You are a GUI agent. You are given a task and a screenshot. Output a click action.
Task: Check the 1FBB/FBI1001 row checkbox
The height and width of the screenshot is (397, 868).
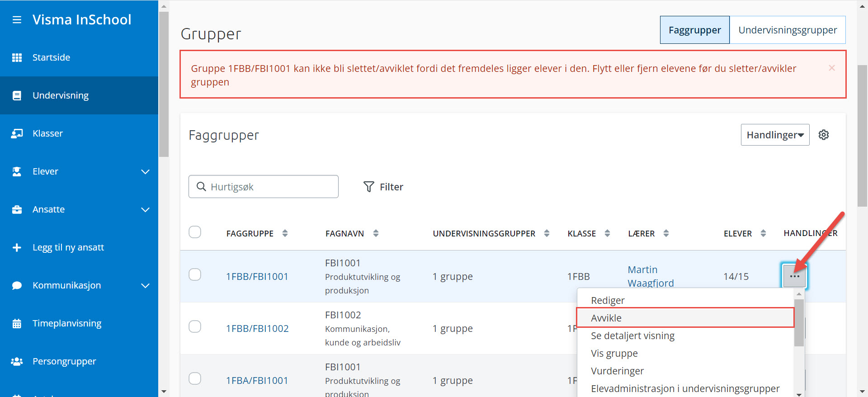[x=195, y=274]
